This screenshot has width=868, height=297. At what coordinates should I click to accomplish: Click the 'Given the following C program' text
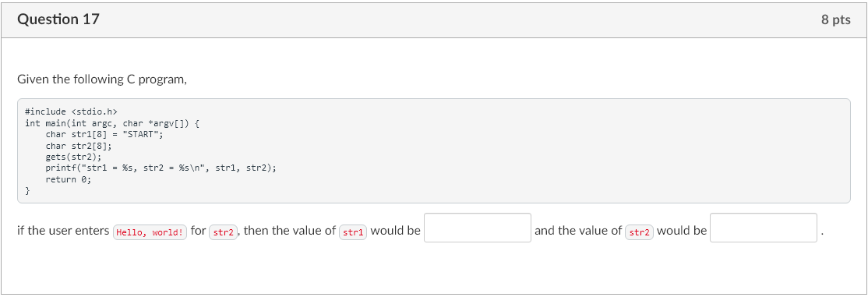click(103, 80)
